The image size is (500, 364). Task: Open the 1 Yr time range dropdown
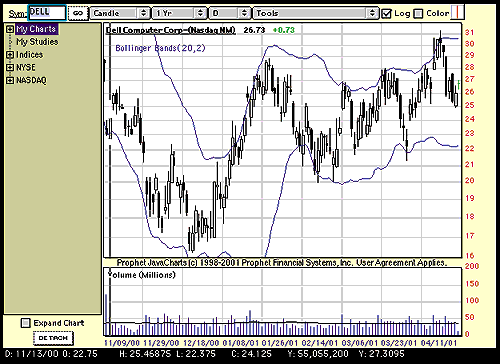click(179, 13)
